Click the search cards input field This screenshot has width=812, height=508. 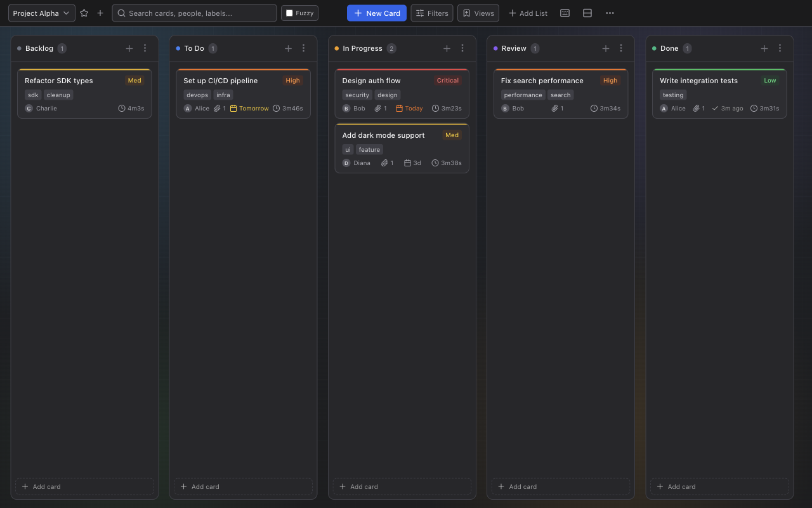click(193, 13)
